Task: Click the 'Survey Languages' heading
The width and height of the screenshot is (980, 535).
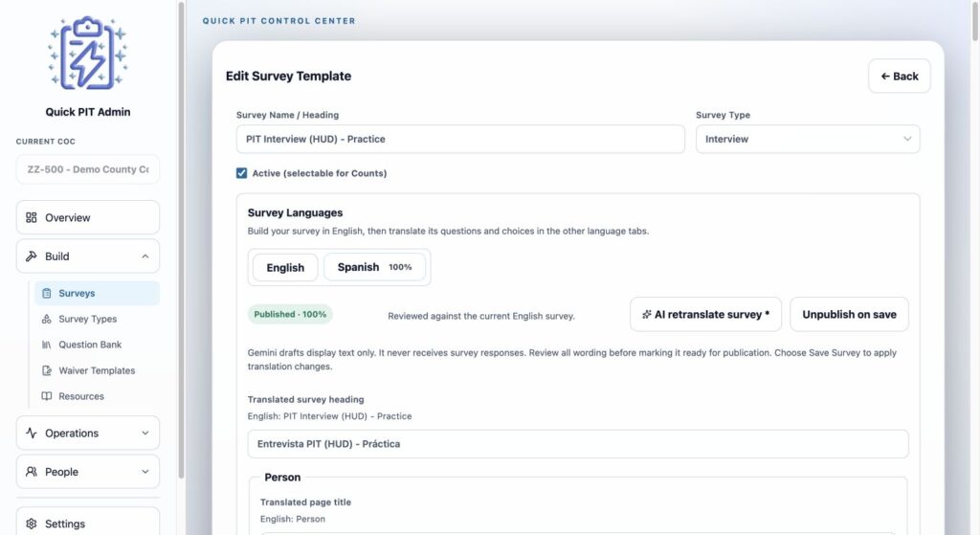Action: tap(295, 212)
